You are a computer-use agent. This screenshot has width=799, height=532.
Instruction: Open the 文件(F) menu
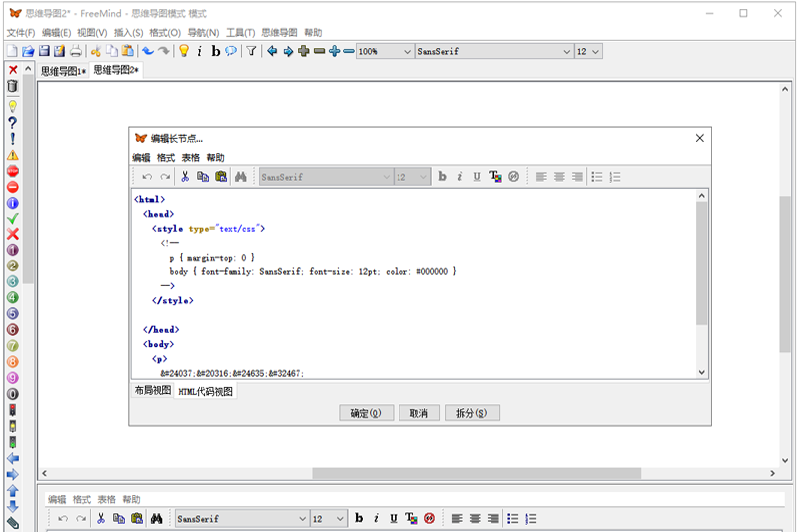pos(21,33)
